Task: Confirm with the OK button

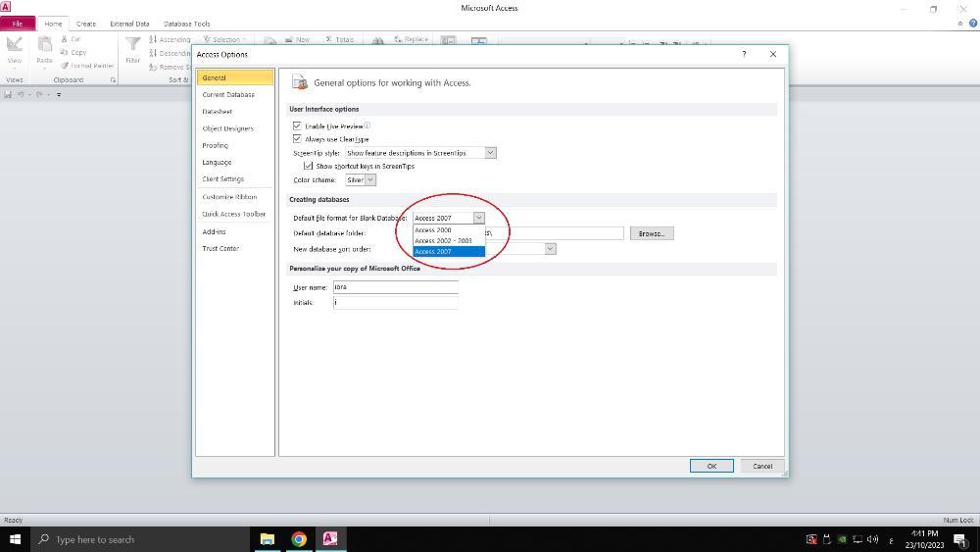Action: click(x=711, y=466)
